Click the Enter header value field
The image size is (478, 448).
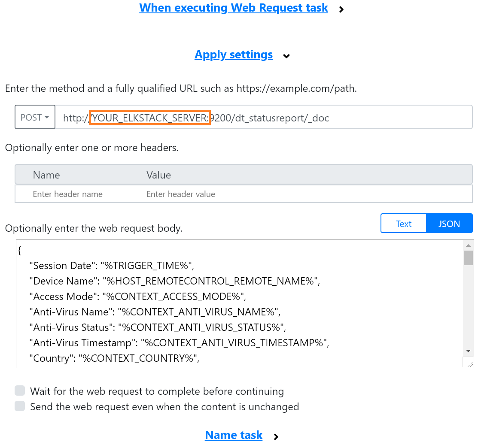coord(301,194)
